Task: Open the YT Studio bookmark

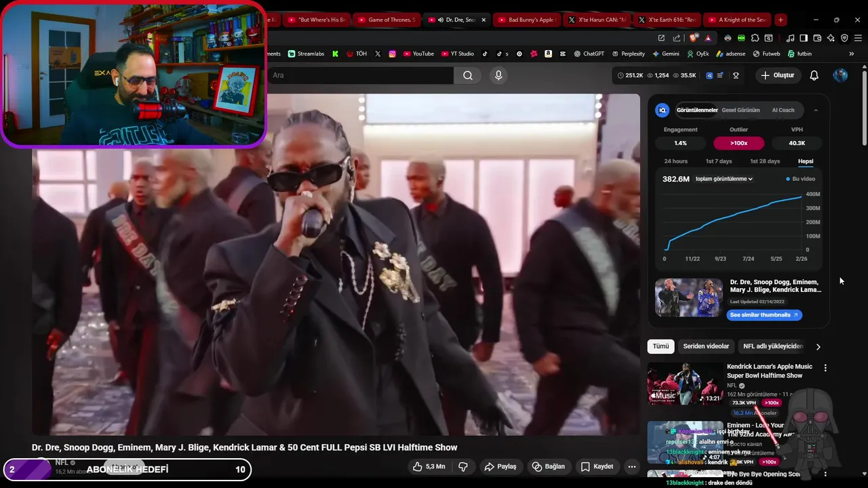Action: 458,54
